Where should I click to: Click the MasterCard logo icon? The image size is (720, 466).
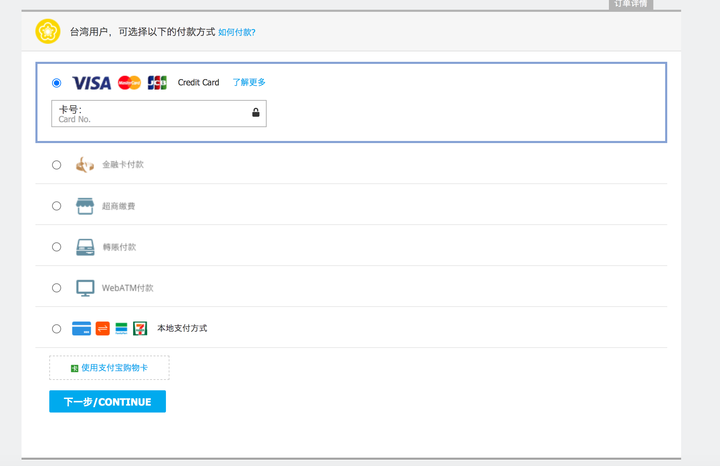point(129,83)
